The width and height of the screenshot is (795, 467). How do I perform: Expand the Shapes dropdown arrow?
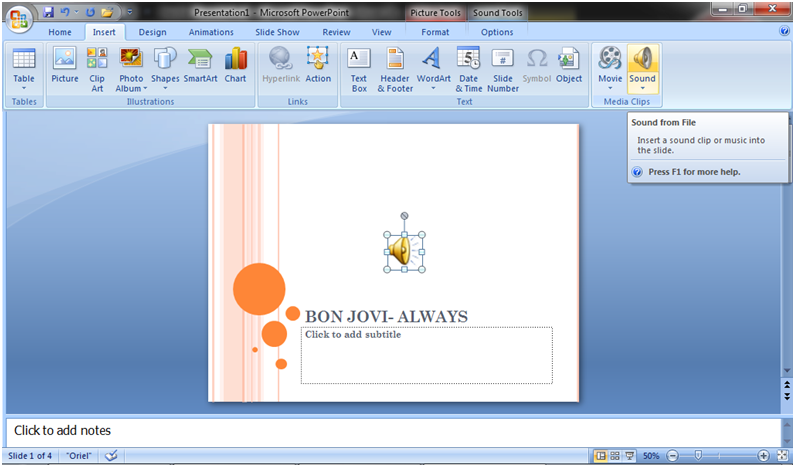[165, 88]
